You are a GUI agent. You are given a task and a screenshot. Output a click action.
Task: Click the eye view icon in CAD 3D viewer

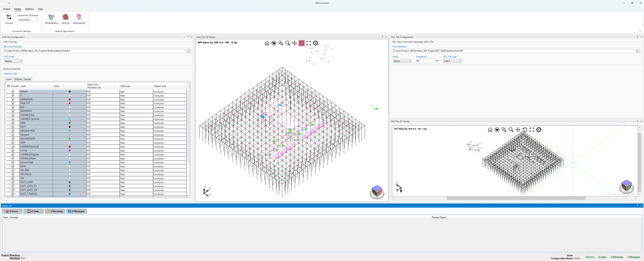(x=274, y=43)
